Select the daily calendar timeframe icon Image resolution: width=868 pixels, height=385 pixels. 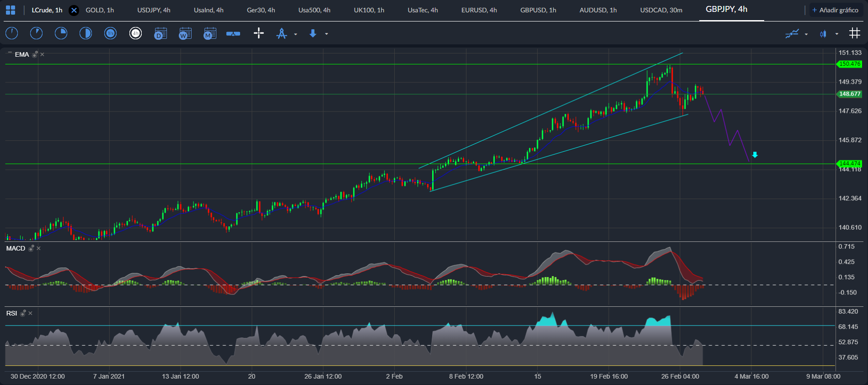(161, 33)
